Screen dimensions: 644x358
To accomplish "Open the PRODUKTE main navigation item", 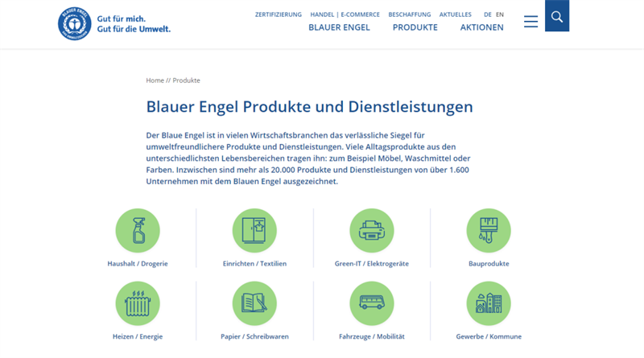I will coord(415,27).
